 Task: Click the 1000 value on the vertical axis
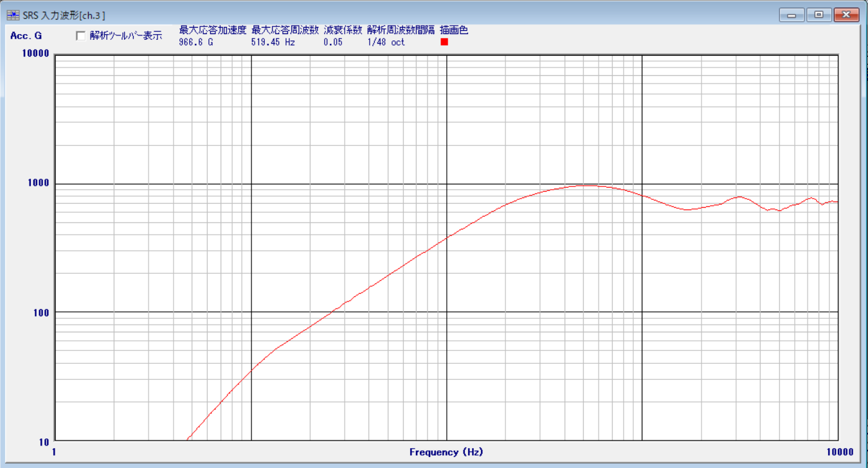pos(38,183)
